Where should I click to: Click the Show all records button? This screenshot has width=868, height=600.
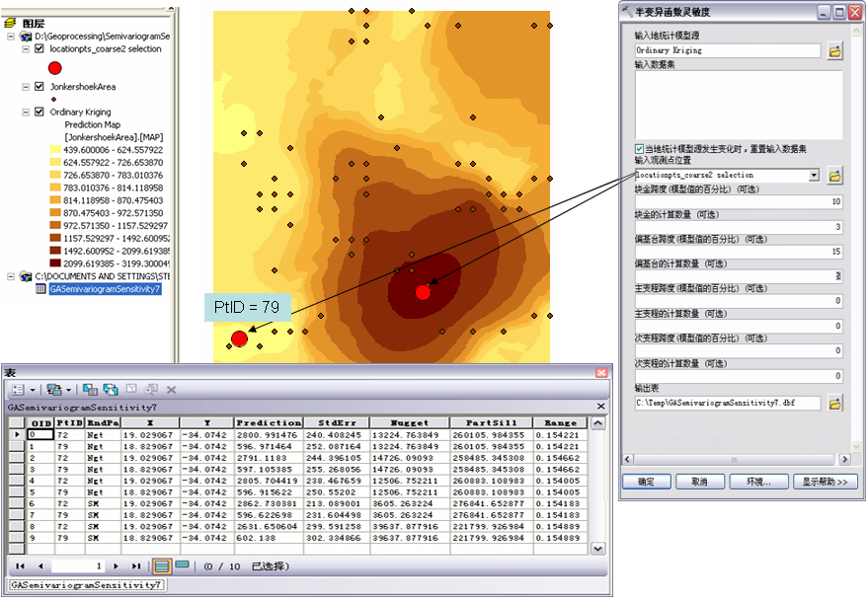click(x=162, y=565)
